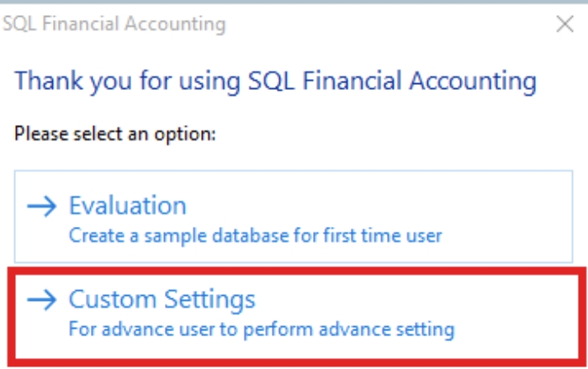Click blank space right of "Please select" label
The image size is (588, 369).
point(379,134)
